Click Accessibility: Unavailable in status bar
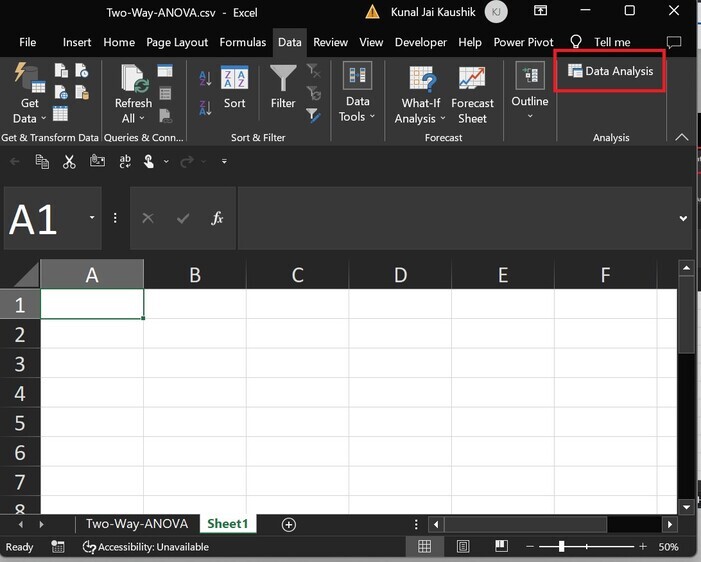 146,547
